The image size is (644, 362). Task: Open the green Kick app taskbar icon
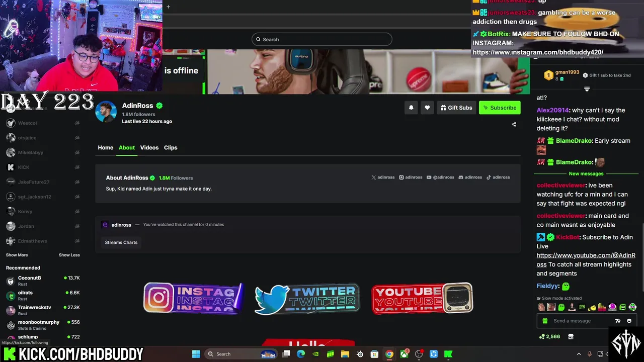[448, 354]
